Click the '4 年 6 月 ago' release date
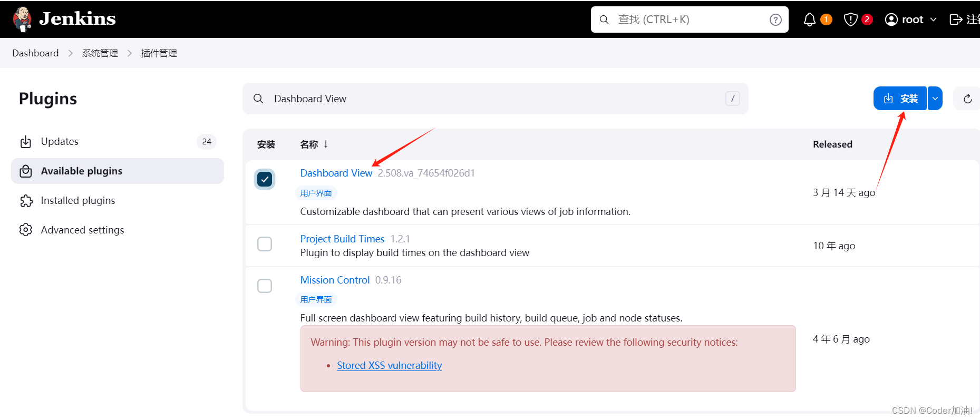980x420 pixels. click(841, 339)
